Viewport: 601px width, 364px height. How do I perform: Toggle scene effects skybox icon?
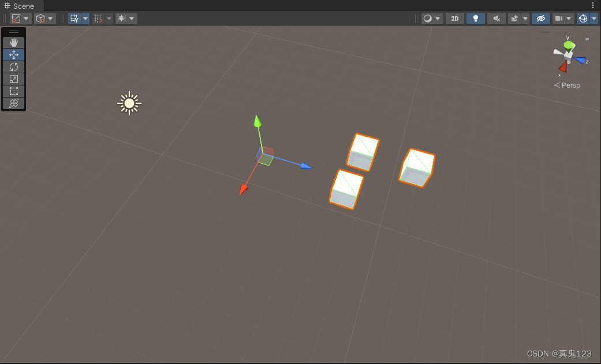(x=514, y=18)
